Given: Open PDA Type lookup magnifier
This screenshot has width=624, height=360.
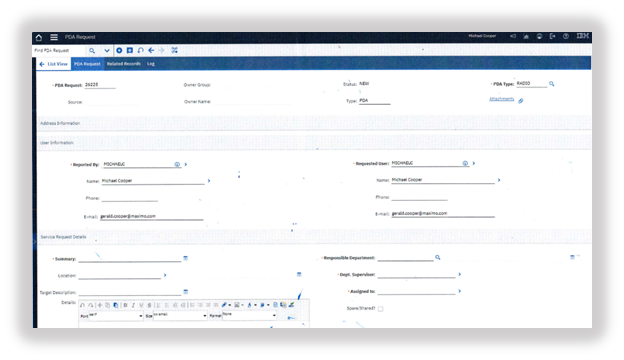Looking at the screenshot, I should 552,84.
